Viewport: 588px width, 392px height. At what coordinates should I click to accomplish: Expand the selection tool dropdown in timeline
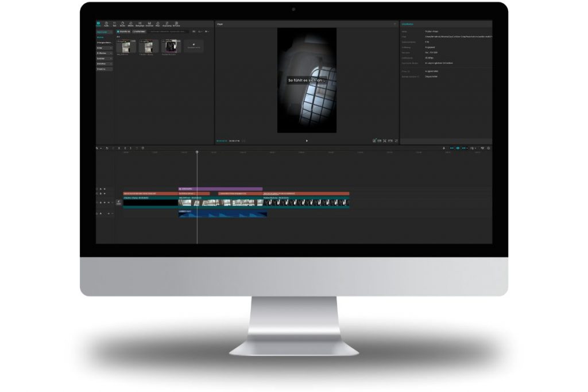[101, 148]
